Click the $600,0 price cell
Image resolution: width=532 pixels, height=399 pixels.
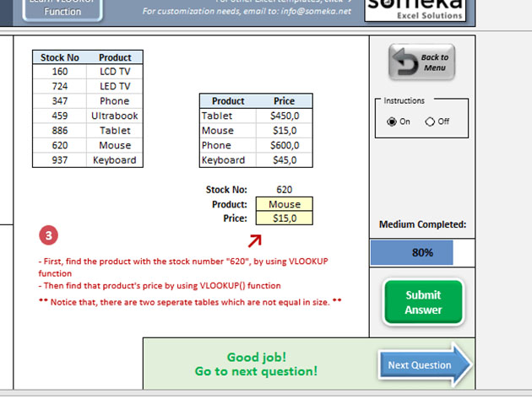click(285, 145)
